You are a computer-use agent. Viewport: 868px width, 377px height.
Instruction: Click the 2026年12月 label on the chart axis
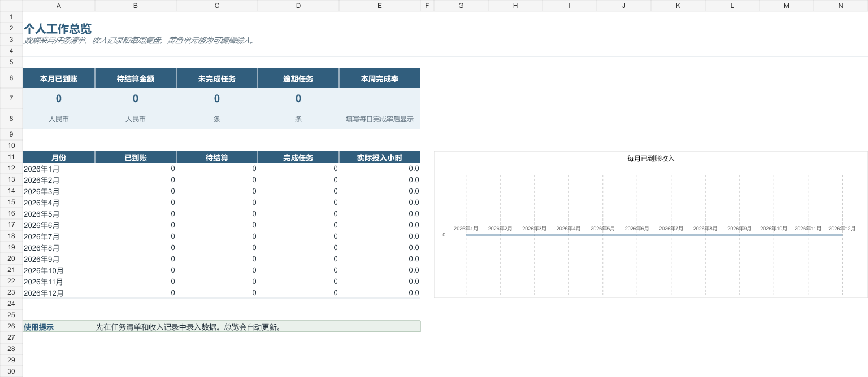coord(842,229)
